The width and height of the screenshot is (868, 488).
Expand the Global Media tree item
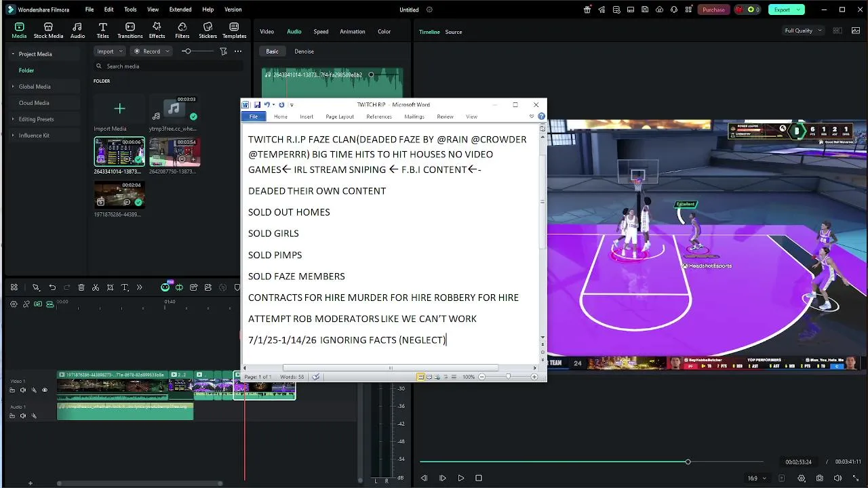pyautogui.click(x=13, y=87)
